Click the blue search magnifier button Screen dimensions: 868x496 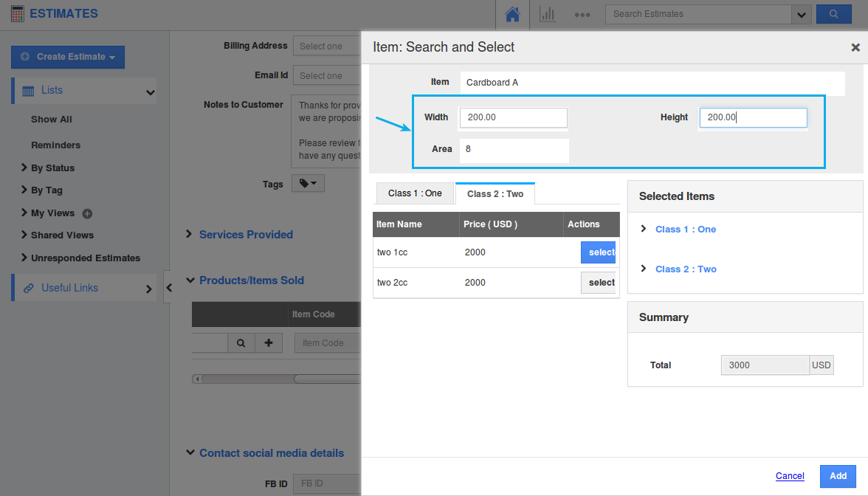834,14
